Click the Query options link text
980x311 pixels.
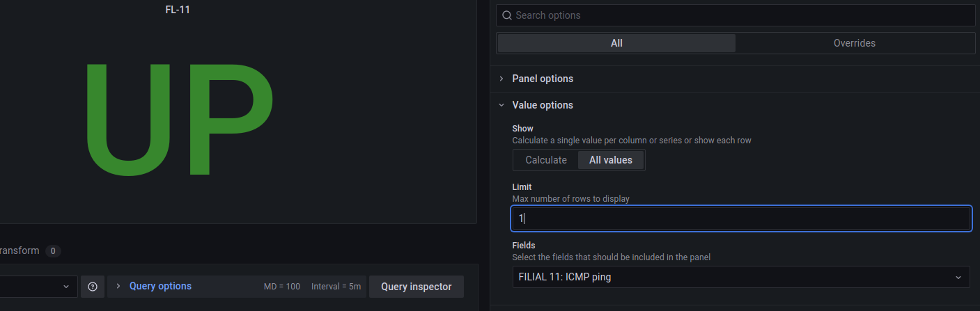click(x=160, y=286)
